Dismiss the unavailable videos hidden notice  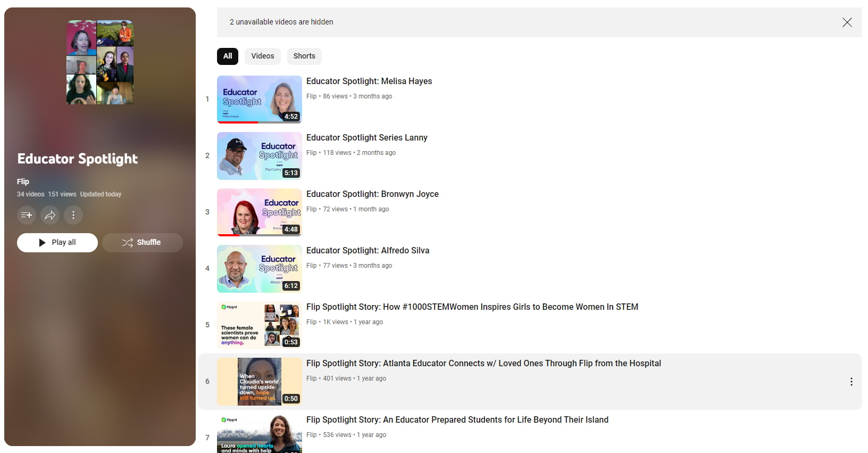[x=847, y=22]
